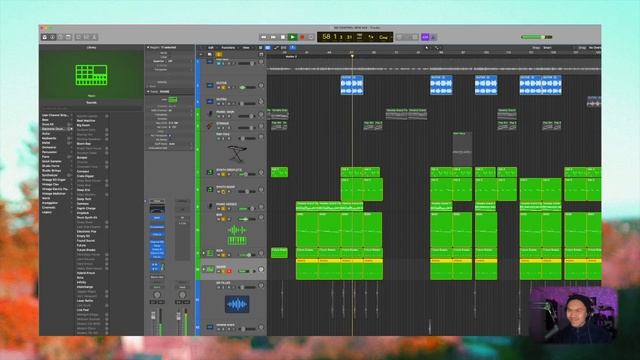Choose the Big Room patch
Viewport: 640px width, 360px height.
pos(83,125)
